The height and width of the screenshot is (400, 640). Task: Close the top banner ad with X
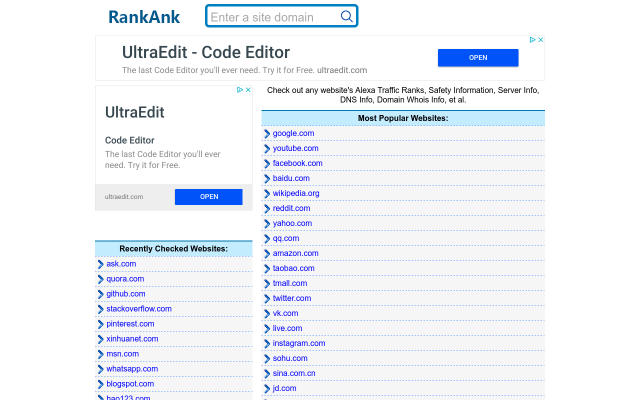pyautogui.click(x=540, y=40)
